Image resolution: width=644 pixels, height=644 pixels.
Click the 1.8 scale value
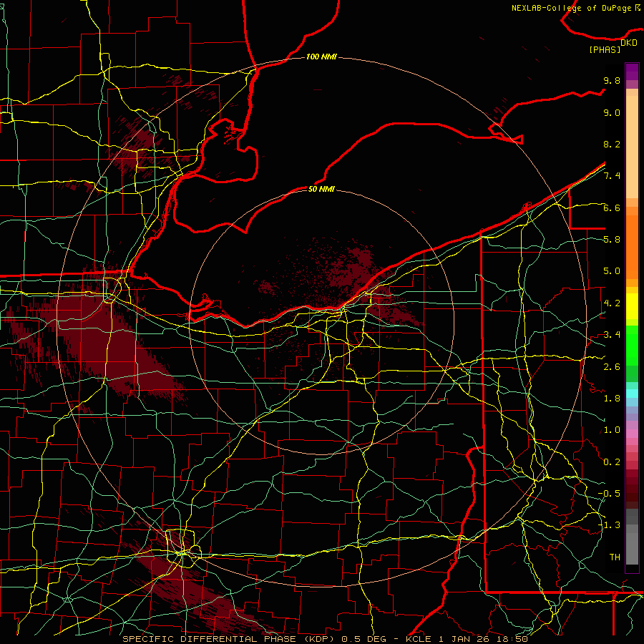(612, 399)
